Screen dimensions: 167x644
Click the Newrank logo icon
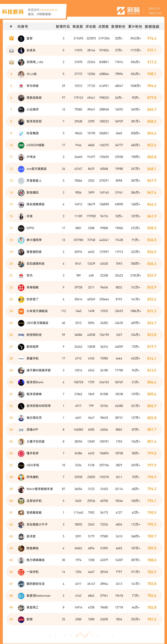pyautogui.click(x=121, y=11)
